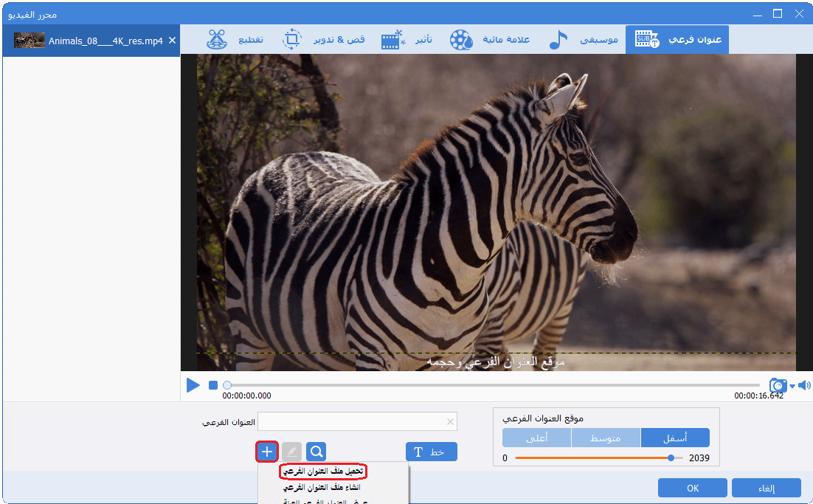
Task: Click the SUB subtitle icon
Action: tap(646, 39)
